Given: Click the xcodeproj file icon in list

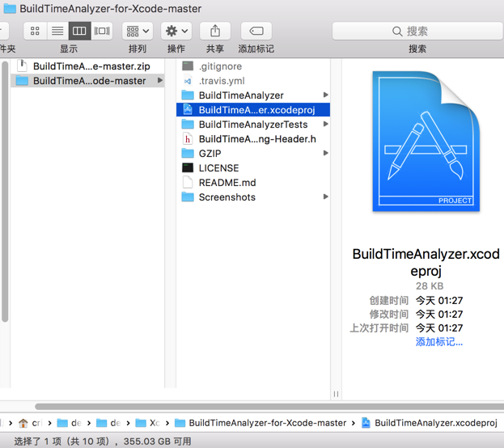Looking at the screenshot, I should (x=188, y=110).
